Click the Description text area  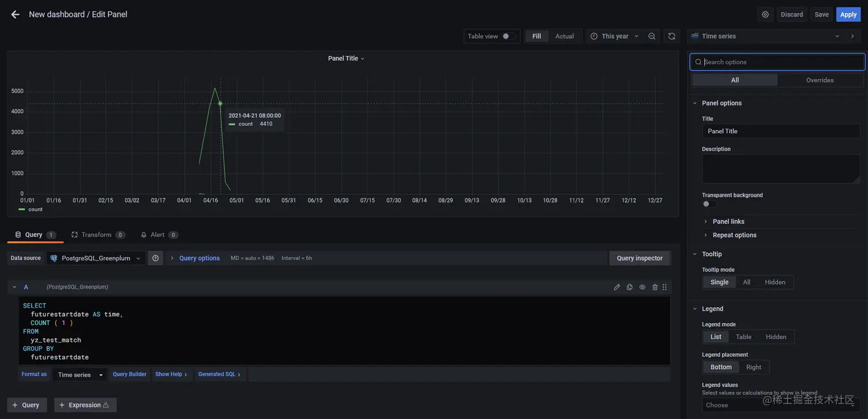coord(781,169)
